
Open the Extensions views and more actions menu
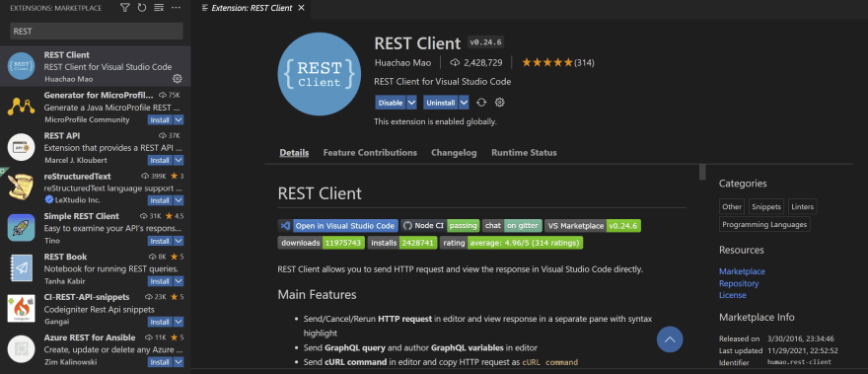pos(176,8)
